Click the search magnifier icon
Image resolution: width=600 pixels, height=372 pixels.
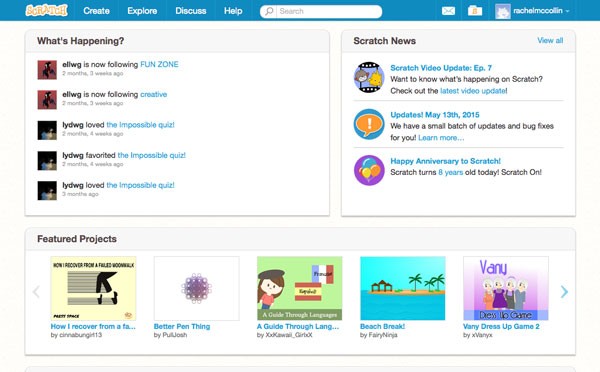point(269,11)
